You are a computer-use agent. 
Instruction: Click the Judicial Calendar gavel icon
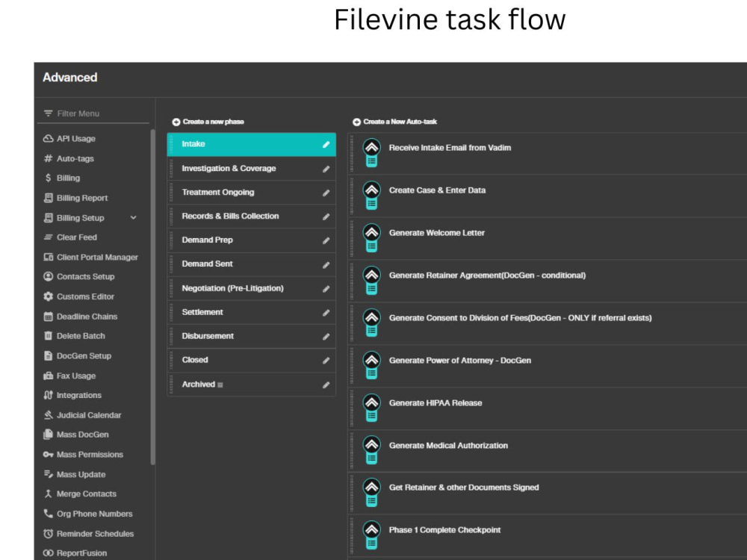click(48, 415)
